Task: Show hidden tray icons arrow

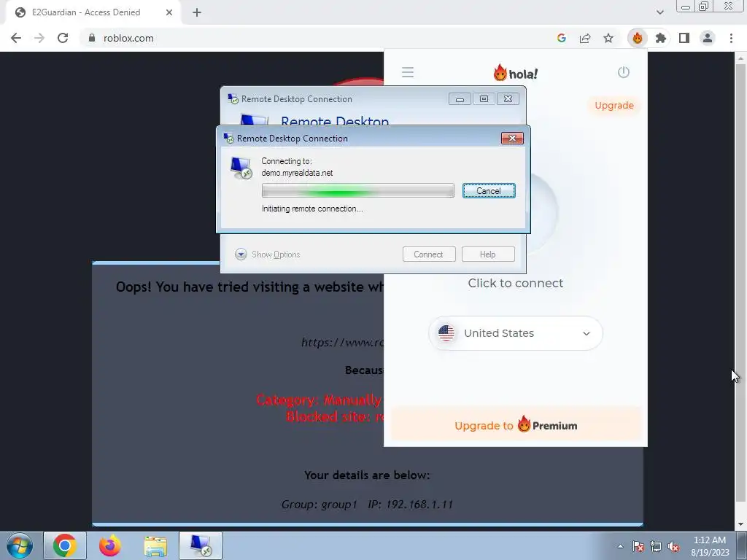Action: [620, 547]
